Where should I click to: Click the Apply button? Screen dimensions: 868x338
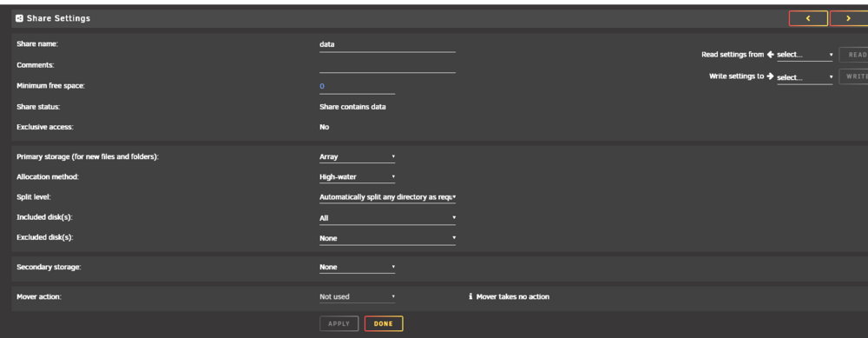tap(339, 323)
